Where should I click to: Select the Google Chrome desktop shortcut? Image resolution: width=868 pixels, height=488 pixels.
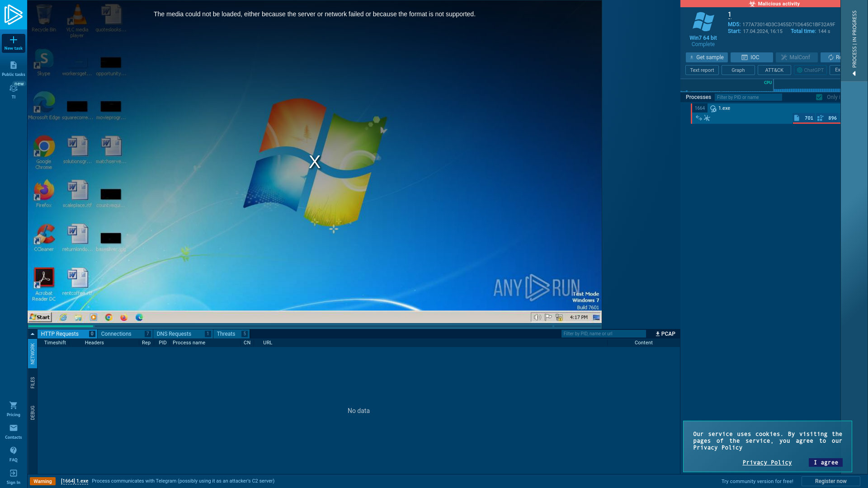tap(44, 152)
